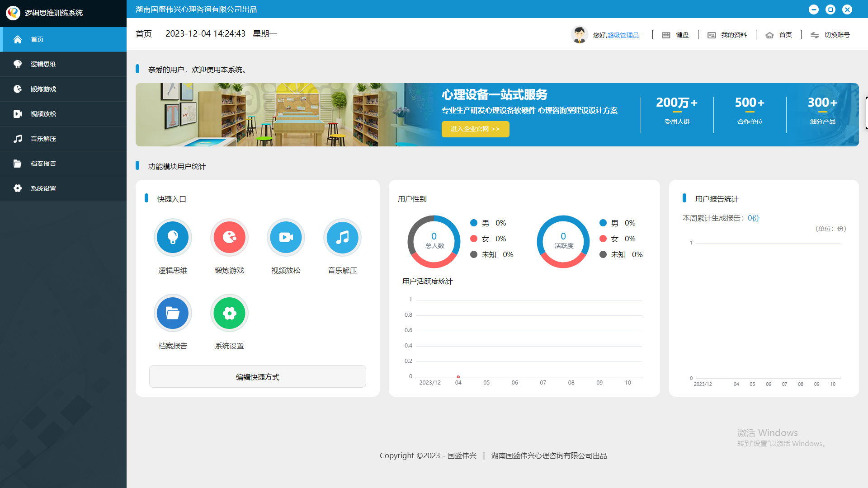Image resolution: width=868 pixels, height=488 pixels.
Task: Click the user avatar picture
Action: (579, 35)
